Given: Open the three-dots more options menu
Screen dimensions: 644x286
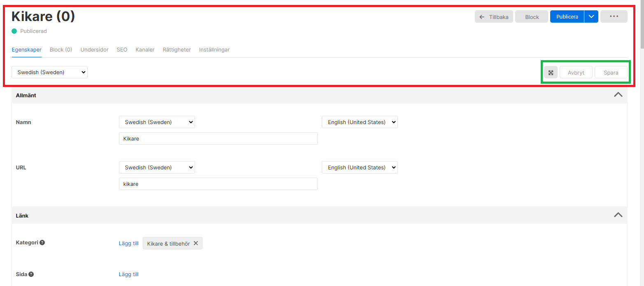Looking at the screenshot, I should click(x=614, y=16).
